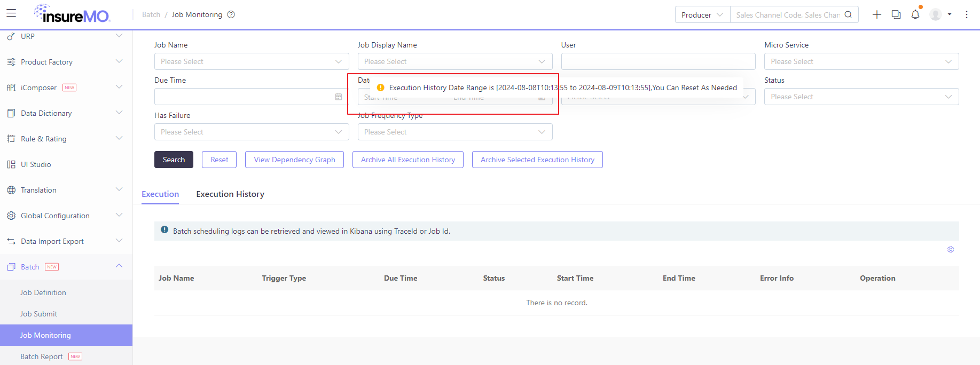Screen dimensions: 980x365
Task: Expand the Product Factory menu chevron
Action: (119, 61)
